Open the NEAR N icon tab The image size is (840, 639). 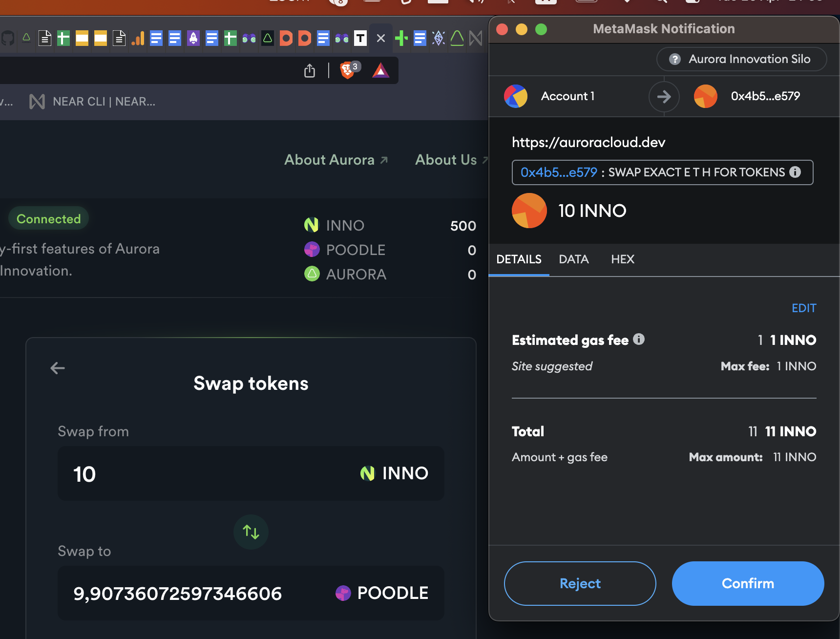click(476, 38)
